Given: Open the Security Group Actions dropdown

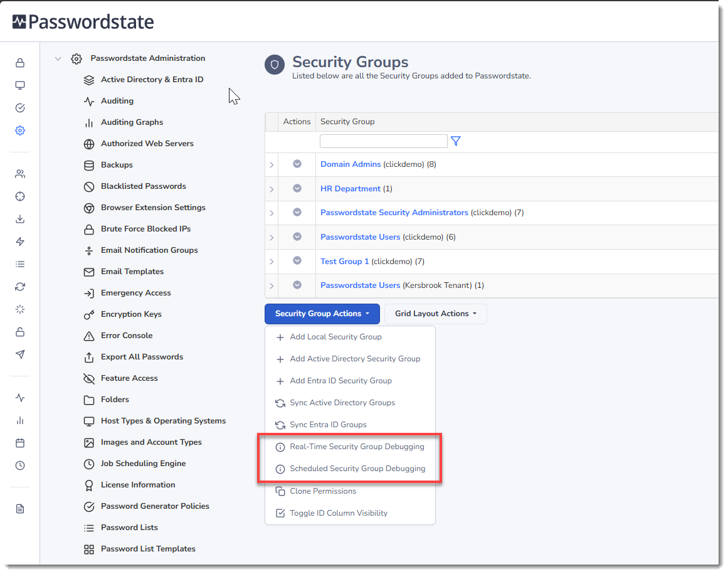Looking at the screenshot, I should [x=322, y=314].
